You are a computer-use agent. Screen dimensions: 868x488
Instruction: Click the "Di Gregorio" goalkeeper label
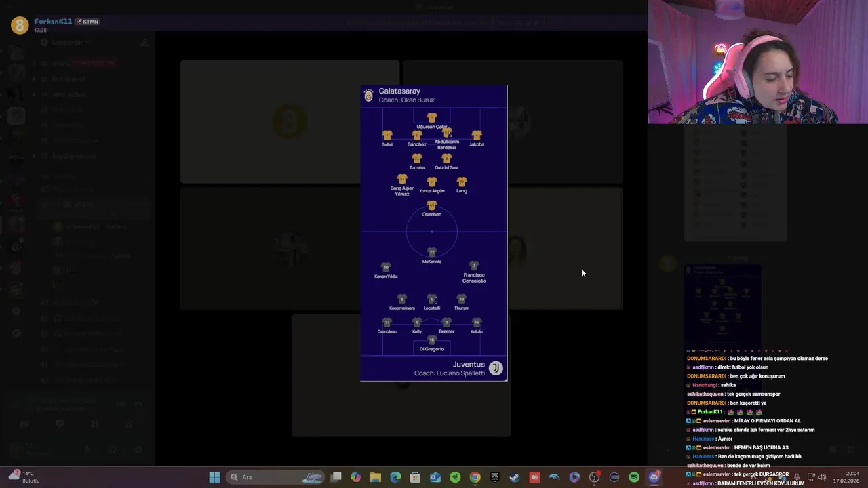[432, 349]
